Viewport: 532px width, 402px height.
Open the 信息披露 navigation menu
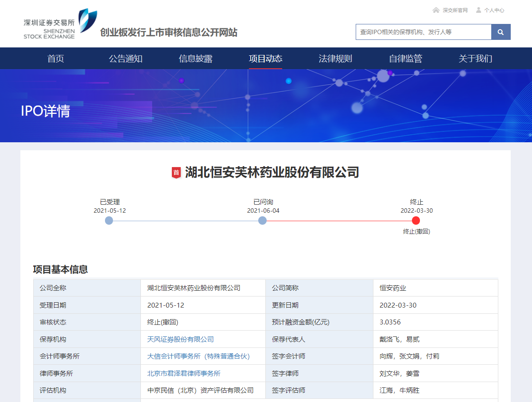click(x=196, y=59)
